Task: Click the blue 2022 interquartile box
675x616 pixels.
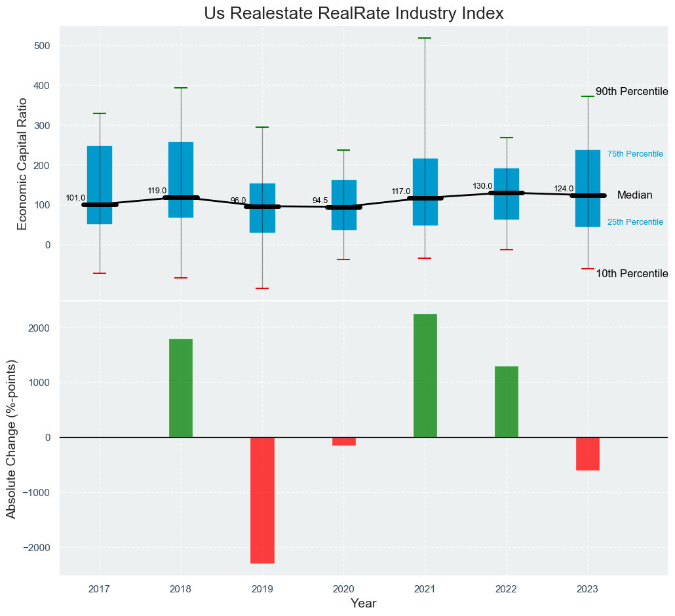Action: click(x=506, y=194)
